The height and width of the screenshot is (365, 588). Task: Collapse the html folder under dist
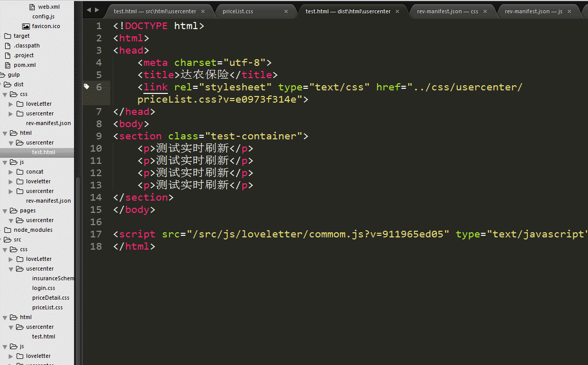(x=5, y=133)
